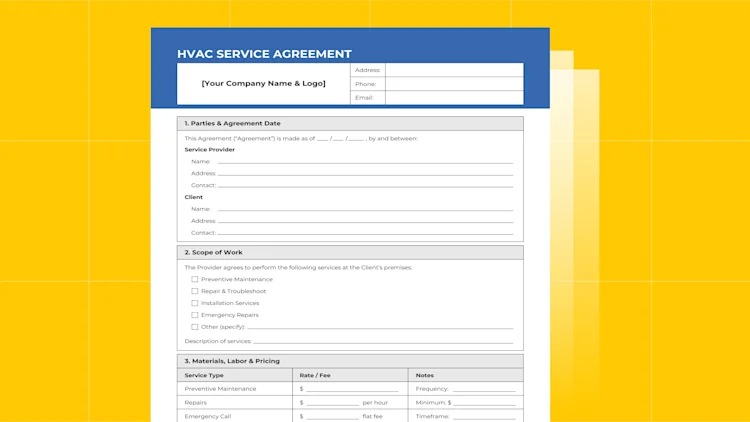The height and width of the screenshot is (422, 750).
Task: Click the header Phone field
Action: [454, 84]
